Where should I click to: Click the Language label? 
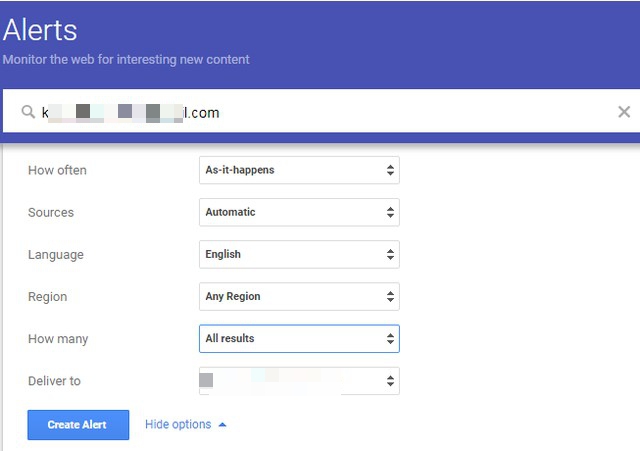(56, 254)
